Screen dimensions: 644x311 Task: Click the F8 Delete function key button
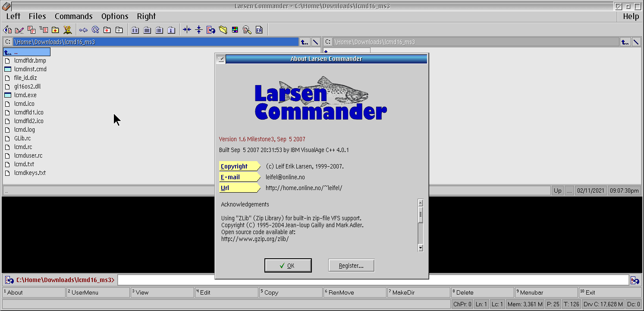click(x=483, y=292)
